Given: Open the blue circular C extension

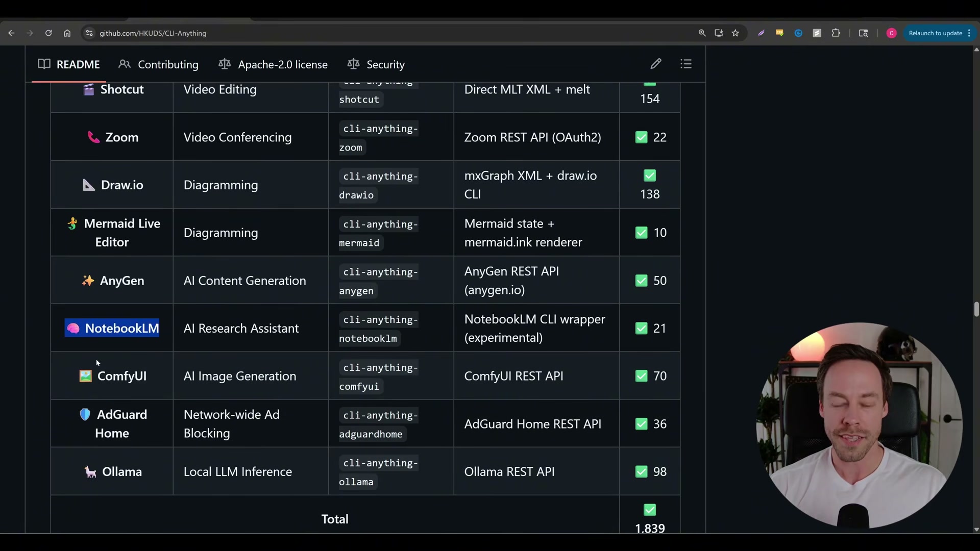Looking at the screenshot, I should (x=798, y=33).
